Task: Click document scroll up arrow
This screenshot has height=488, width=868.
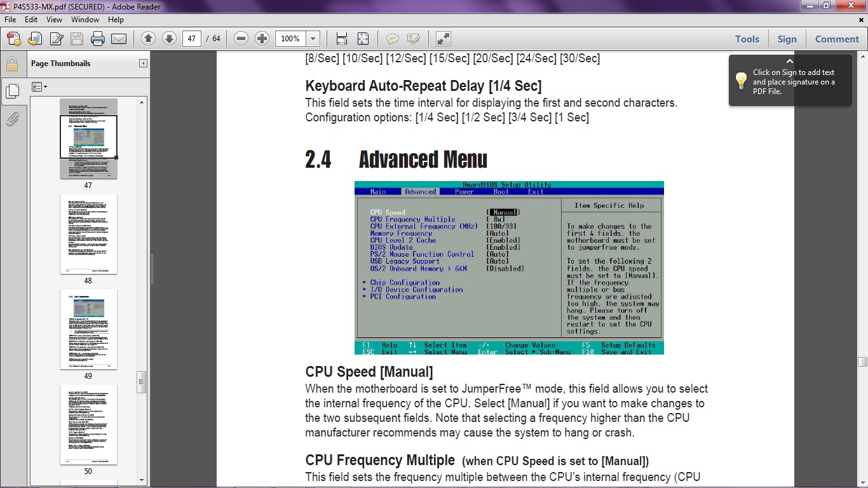Action: (x=862, y=58)
